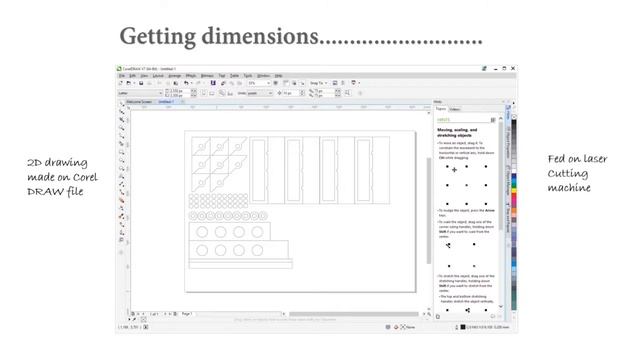
Task: Click the Open file toolbar icon
Action: pos(128,83)
